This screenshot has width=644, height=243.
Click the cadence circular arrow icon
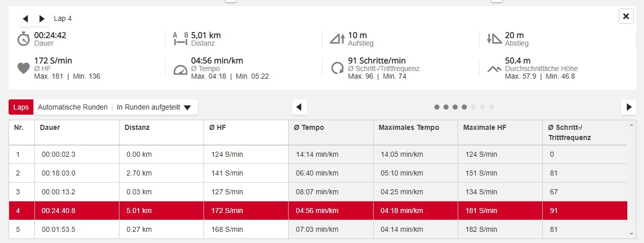[x=337, y=68]
